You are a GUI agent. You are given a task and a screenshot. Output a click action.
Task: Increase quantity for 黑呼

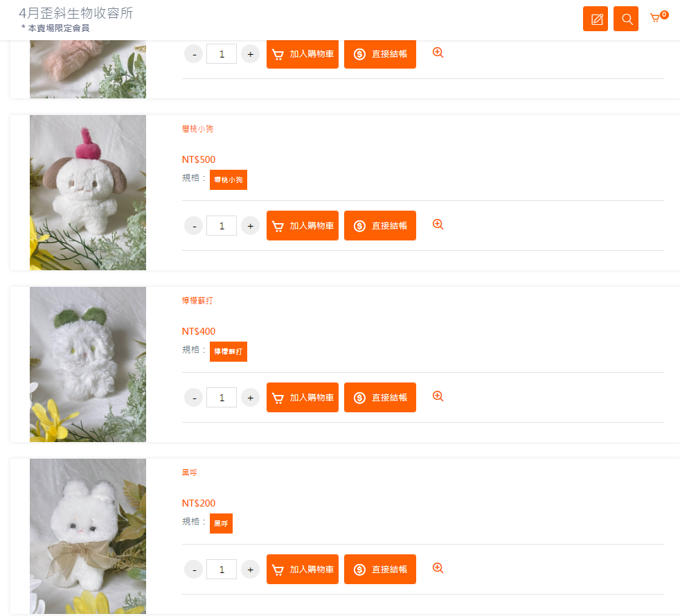pyautogui.click(x=250, y=570)
